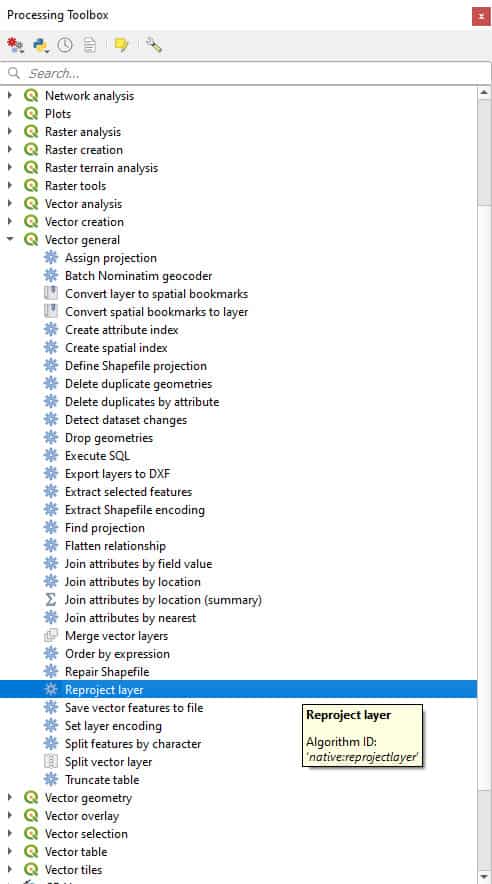Open the Results Viewer document icon

coord(90,45)
